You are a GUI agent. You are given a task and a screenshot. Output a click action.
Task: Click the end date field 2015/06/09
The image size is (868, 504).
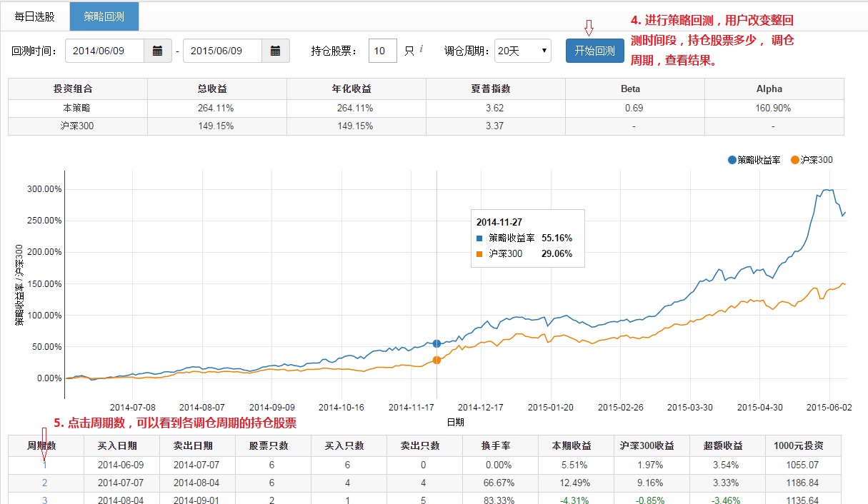pos(222,51)
